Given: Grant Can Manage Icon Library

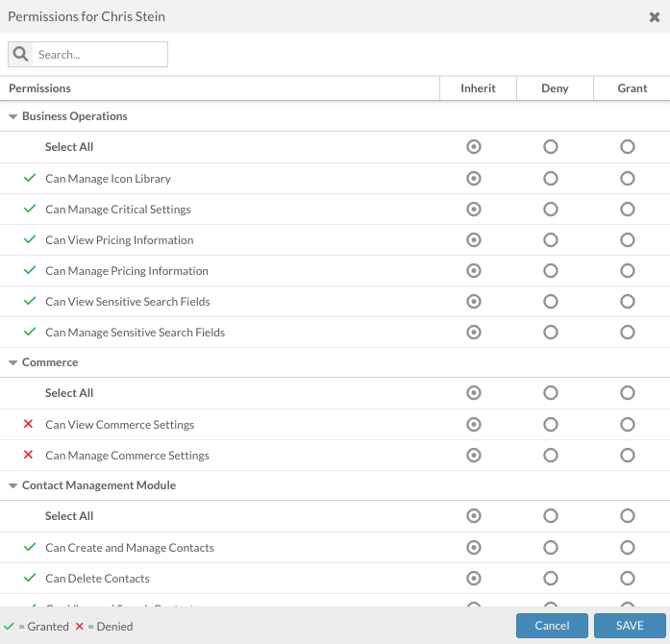Looking at the screenshot, I should (x=628, y=178).
